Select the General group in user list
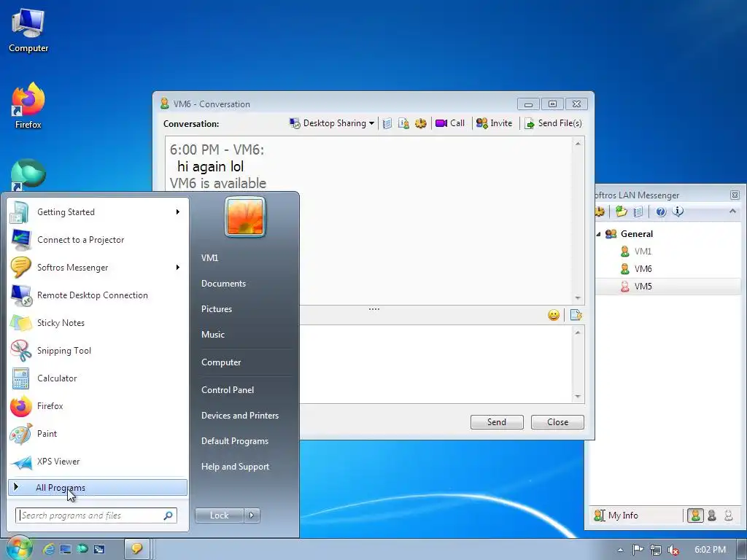This screenshot has height=560, width=747. point(636,234)
